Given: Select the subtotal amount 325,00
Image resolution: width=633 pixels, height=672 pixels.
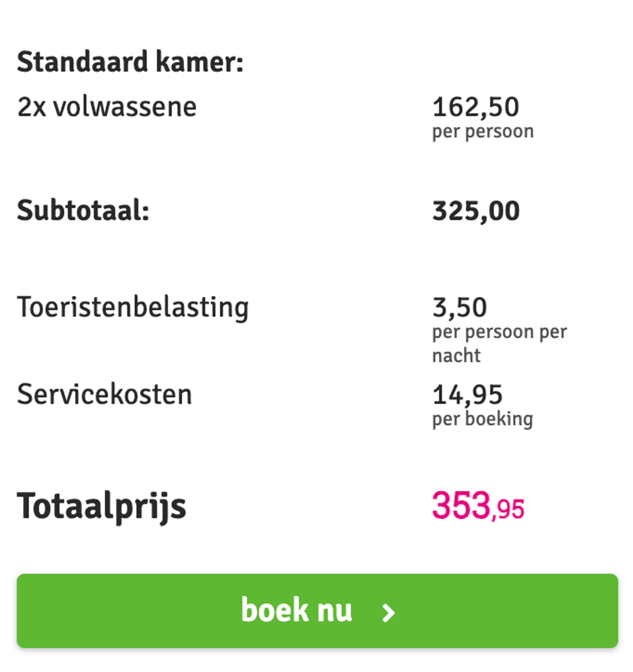Looking at the screenshot, I should [476, 211].
